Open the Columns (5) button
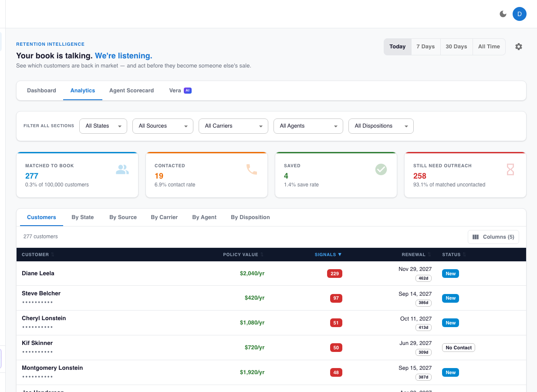Screen dimensions: 537x392 [493, 237]
